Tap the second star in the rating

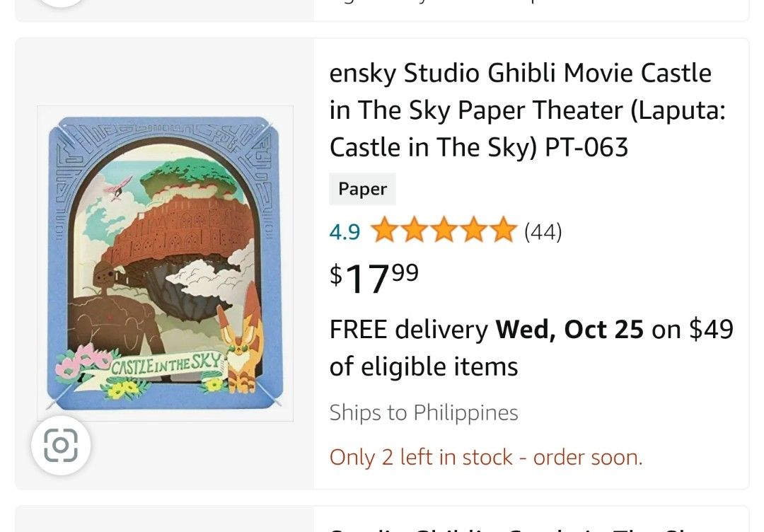coord(416,231)
